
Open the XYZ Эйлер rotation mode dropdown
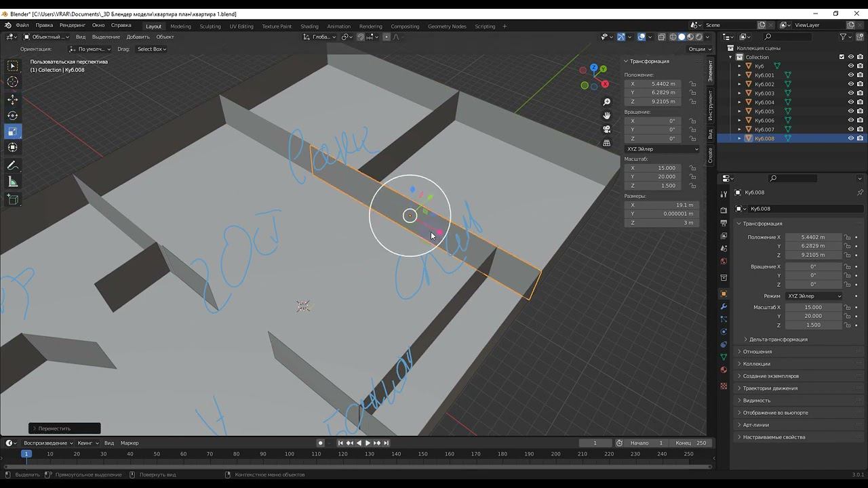pos(662,149)
